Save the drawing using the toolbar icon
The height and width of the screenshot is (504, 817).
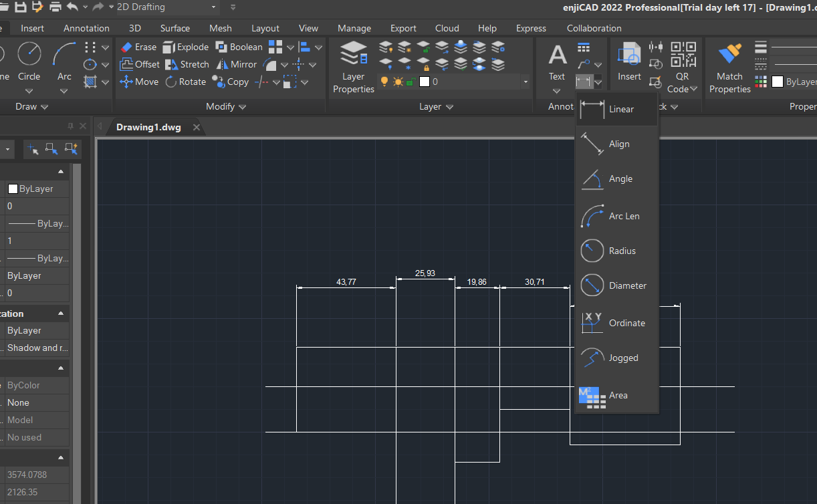[x=21, y=7]
